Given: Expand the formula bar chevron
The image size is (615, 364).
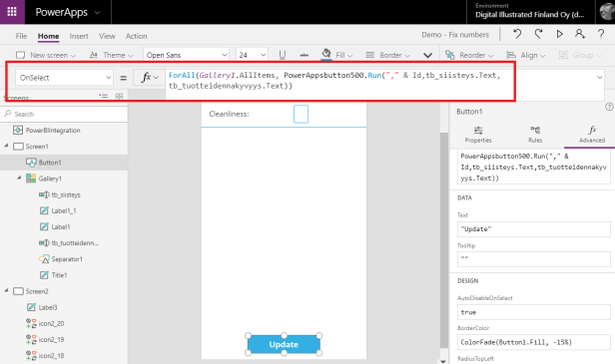Looking at the screenshot, I should click(x=600, y=77).
